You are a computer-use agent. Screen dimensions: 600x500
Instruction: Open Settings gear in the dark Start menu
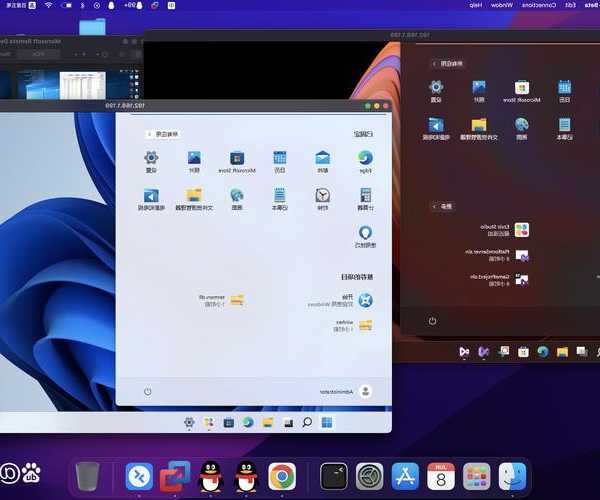coord(436,89)
